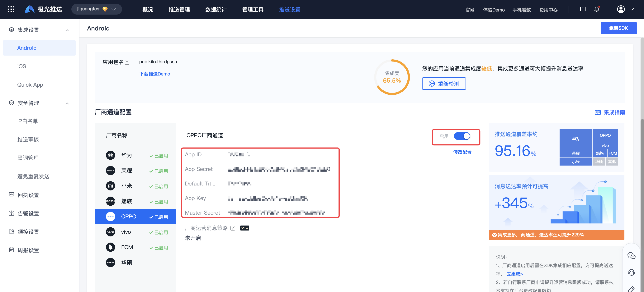Click the alarm settings icon
Screen dimensions: 644x292
[12, 213]
